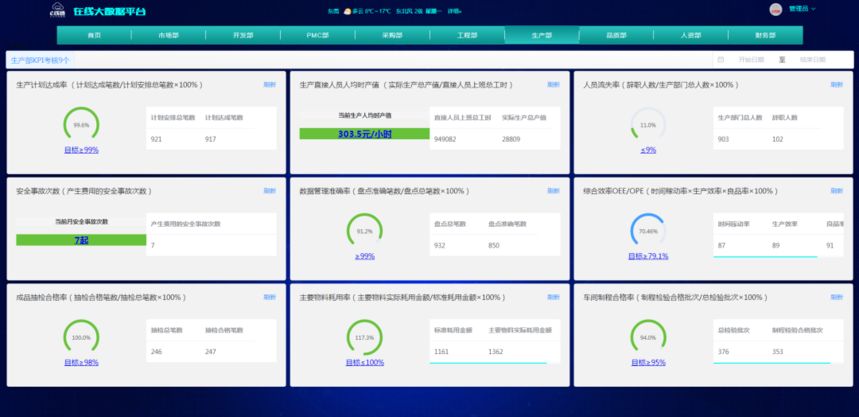The image size is (859, 417).
Task: Click the calendar icon beside the start date
Action: coord(721,60)
